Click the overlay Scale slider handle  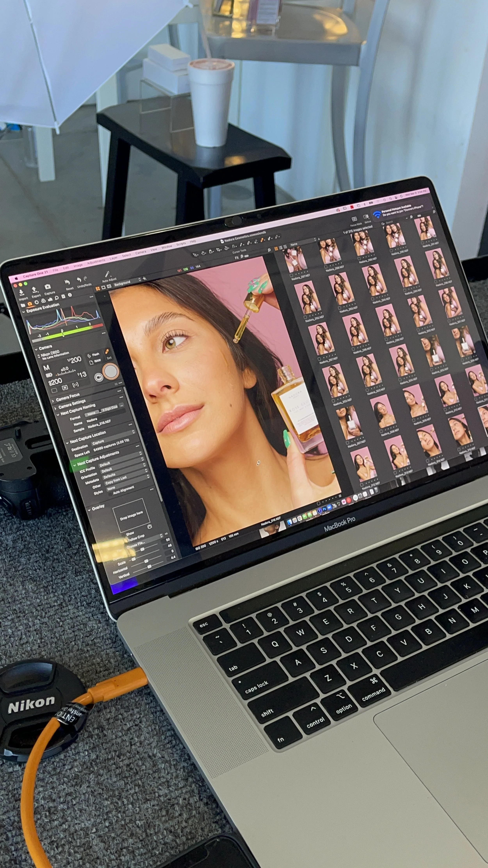134,559
